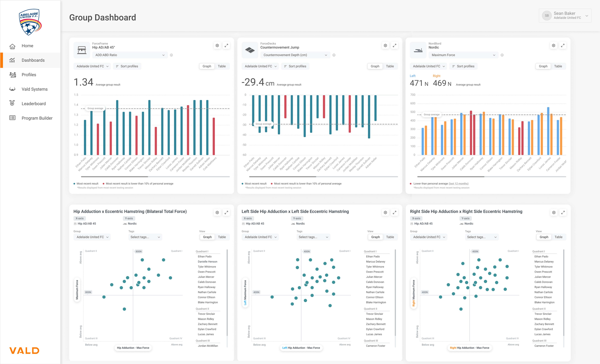
Task: Switch Hip AD/AB 45° card to Table view
Action: [x=222, y=66]
